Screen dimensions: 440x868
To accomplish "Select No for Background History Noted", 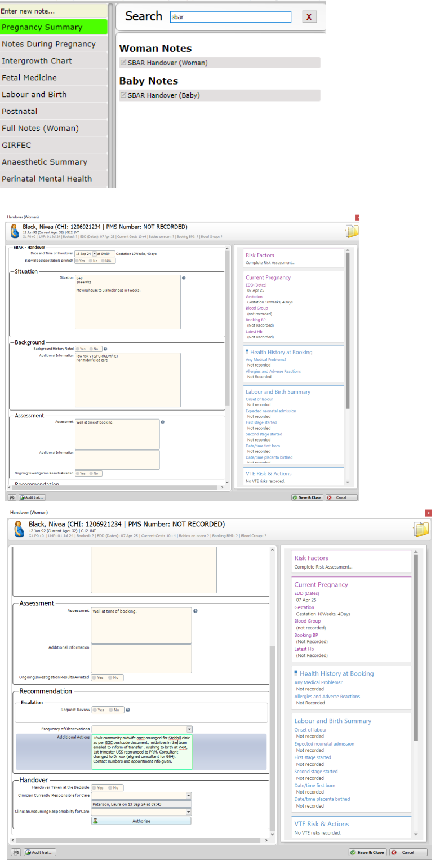I will pos(94,349).
